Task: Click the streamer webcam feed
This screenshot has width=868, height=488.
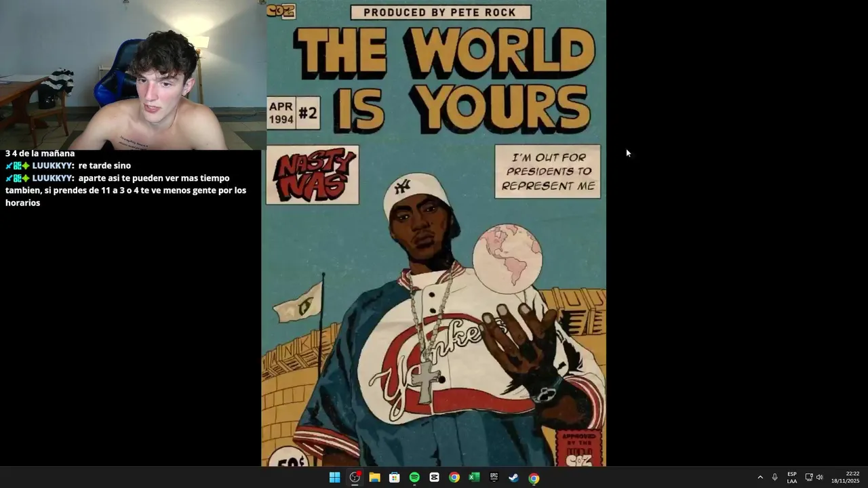Action: [133, 75]
